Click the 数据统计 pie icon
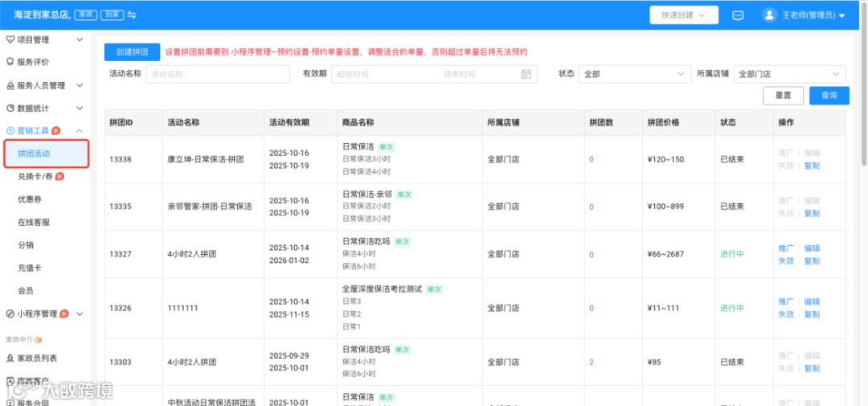Image resolution: width=868 pixels, height=406 pixels. [x=10, y=108]
